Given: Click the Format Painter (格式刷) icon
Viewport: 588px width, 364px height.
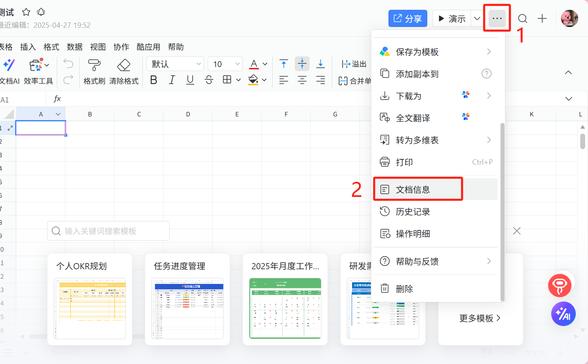Looking at the screenshot, I should coord(94,65).
